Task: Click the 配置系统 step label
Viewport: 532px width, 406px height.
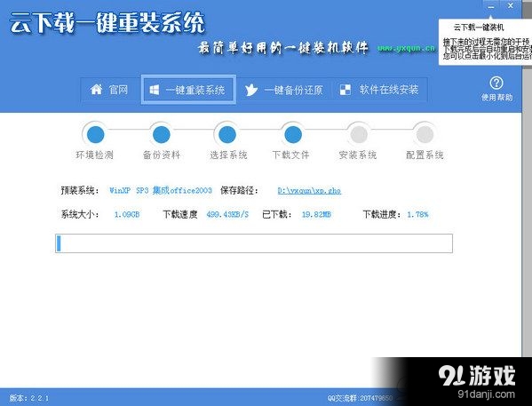Action: pyautogui.click(x=425, y=155)
